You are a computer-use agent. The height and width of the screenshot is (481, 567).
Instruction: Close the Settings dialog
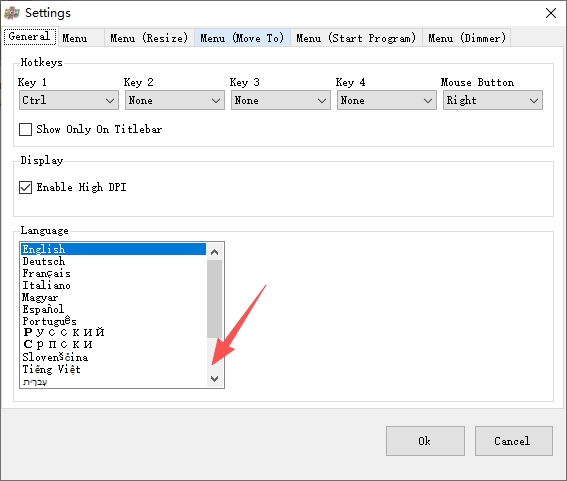(x=550, y=13)
